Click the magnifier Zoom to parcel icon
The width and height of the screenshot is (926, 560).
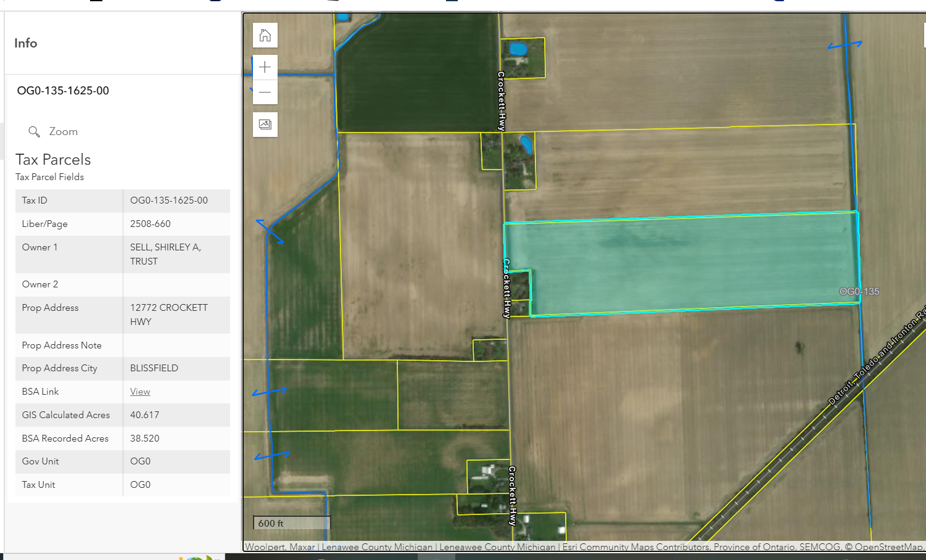coord(35,131)
